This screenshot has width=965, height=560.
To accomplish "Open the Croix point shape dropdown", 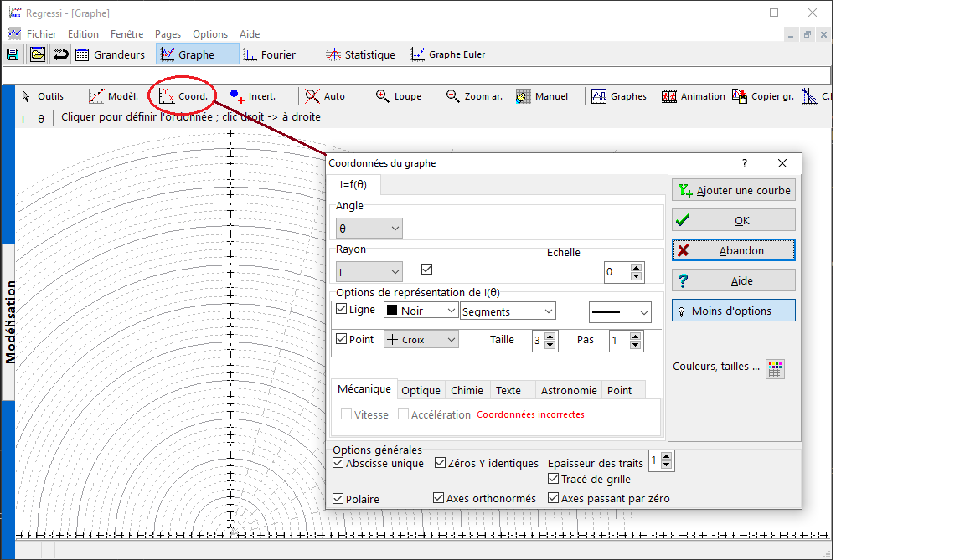I will coord(421,339).
